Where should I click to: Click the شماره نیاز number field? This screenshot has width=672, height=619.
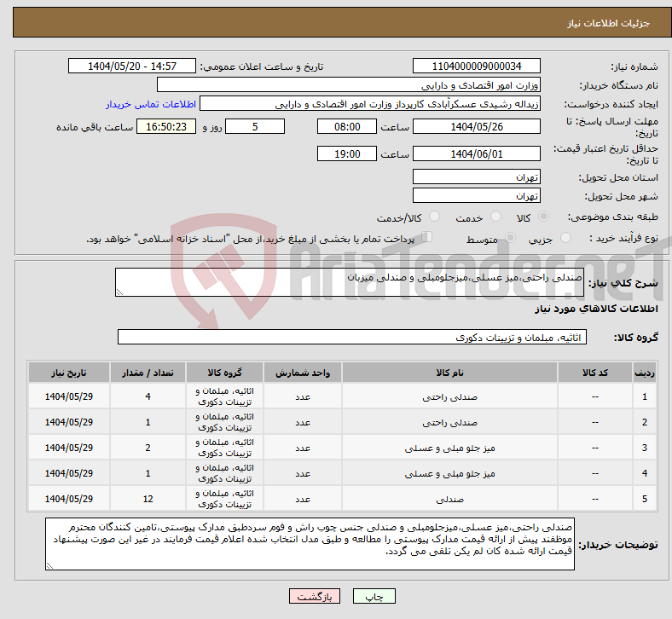point(477,67)
